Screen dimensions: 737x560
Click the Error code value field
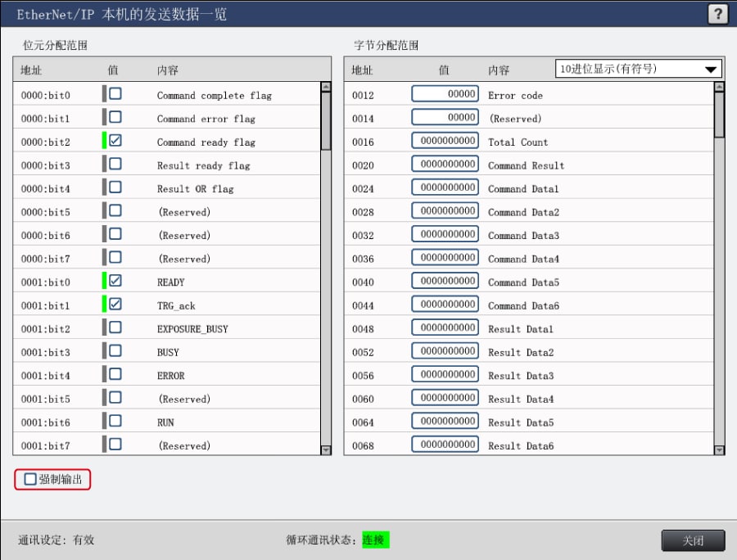pyautogui.click(x=445, y=94)
